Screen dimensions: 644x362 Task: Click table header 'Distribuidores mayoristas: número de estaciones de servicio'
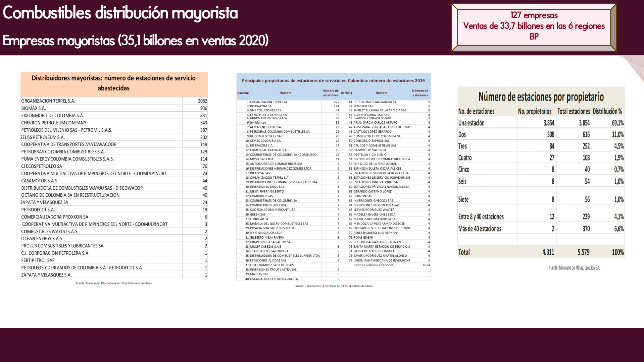[114, 78]
